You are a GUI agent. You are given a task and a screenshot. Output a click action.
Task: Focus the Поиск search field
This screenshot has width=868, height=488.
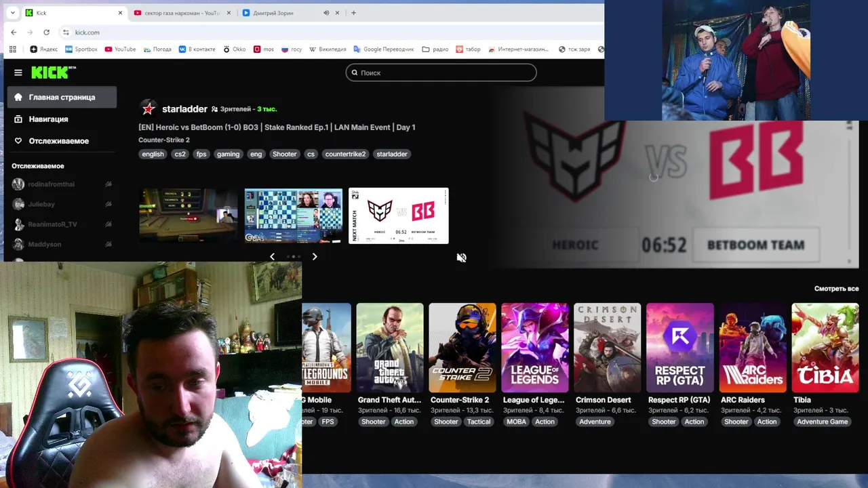click(x=441, y=73)
